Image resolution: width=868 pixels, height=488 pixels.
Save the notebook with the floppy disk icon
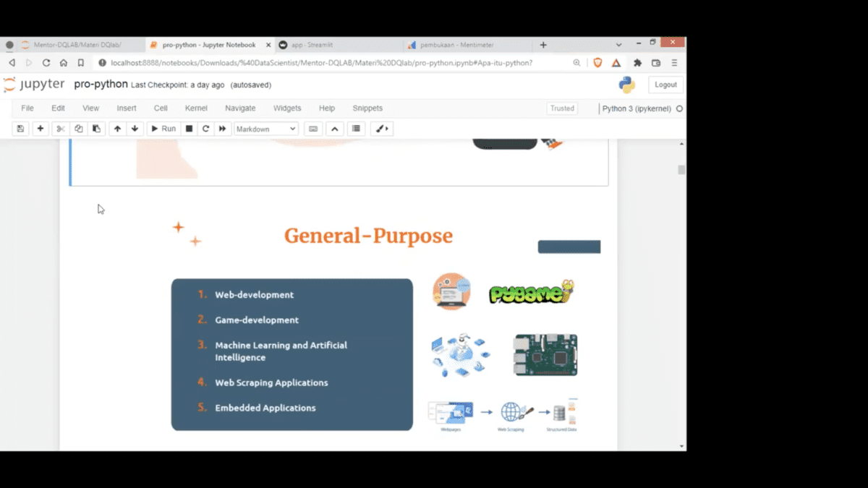[x=20, y=129]
